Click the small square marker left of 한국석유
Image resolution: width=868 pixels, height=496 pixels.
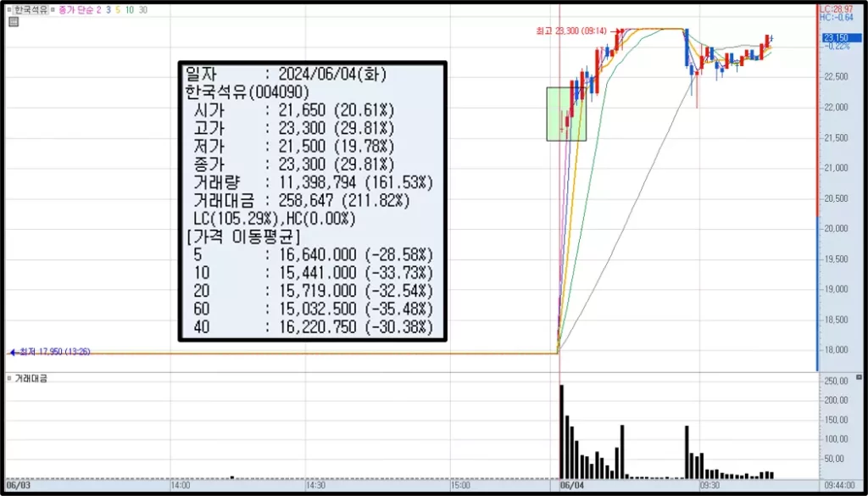pyautogui.click(x=9, y=10)
